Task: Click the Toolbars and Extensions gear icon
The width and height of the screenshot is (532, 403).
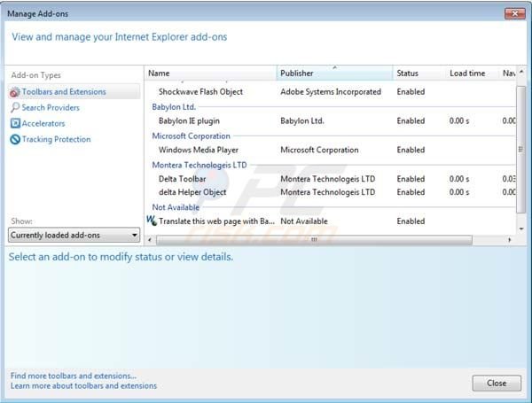Action: [14, 92]
